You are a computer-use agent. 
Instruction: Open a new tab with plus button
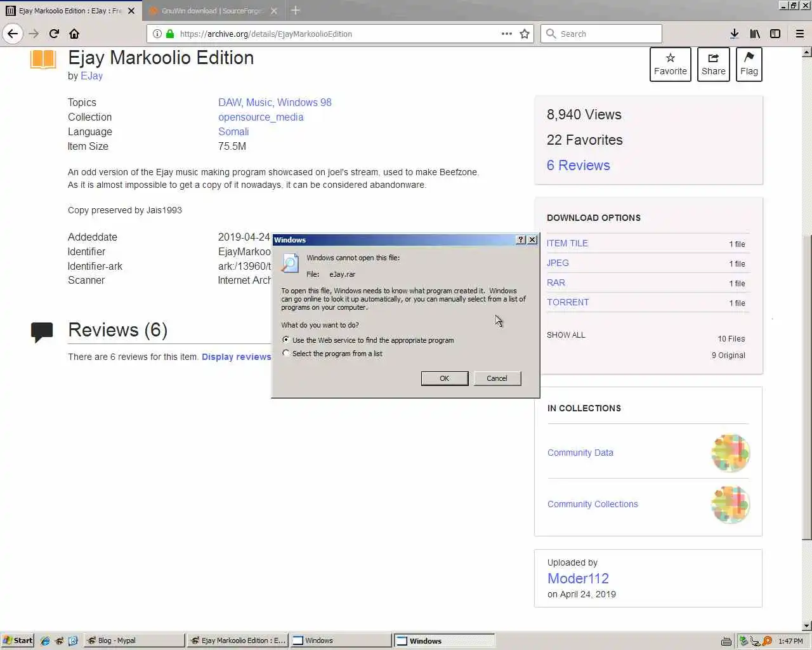296,10
